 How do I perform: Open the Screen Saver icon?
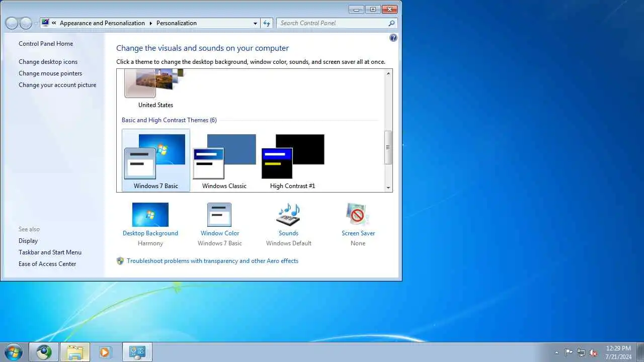pos(358,215)
